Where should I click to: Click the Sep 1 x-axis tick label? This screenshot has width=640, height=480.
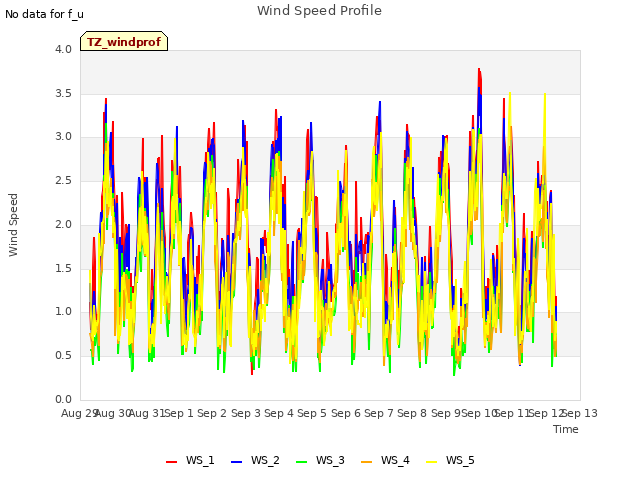179,413
